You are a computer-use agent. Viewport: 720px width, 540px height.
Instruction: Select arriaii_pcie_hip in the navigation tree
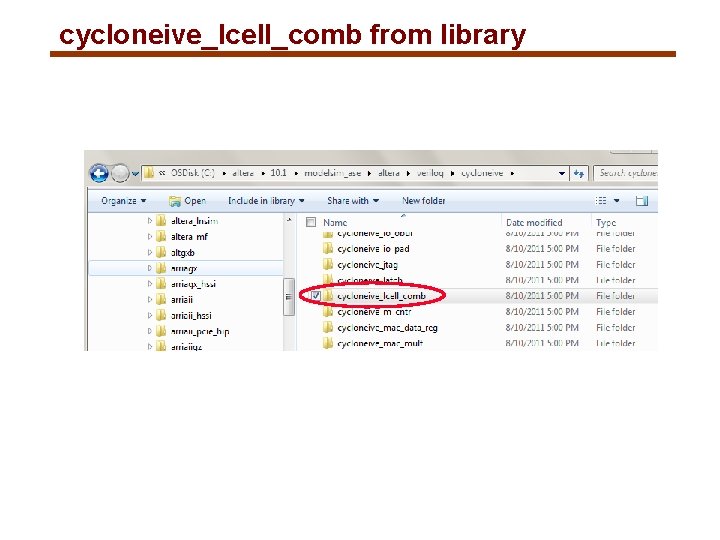pyautogui.click(x=200, y=331)
